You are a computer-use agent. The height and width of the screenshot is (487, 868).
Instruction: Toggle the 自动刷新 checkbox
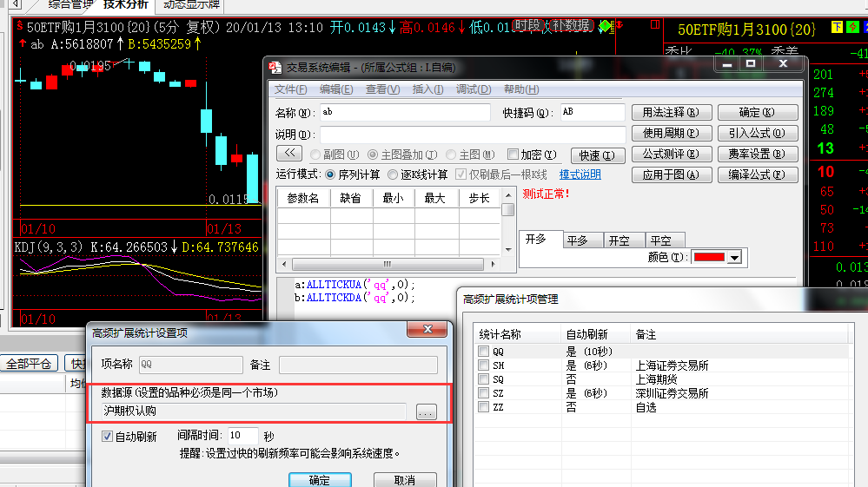(108, 437)
